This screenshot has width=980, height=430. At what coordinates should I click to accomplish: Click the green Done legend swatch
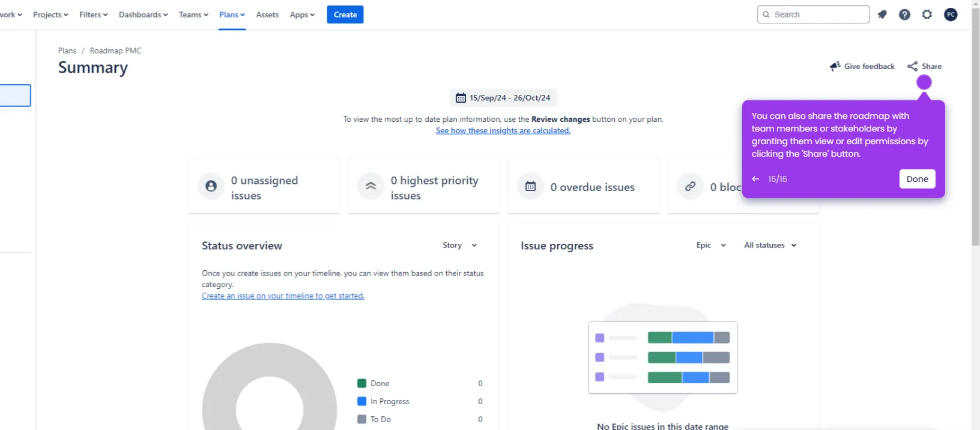(361, 383)
